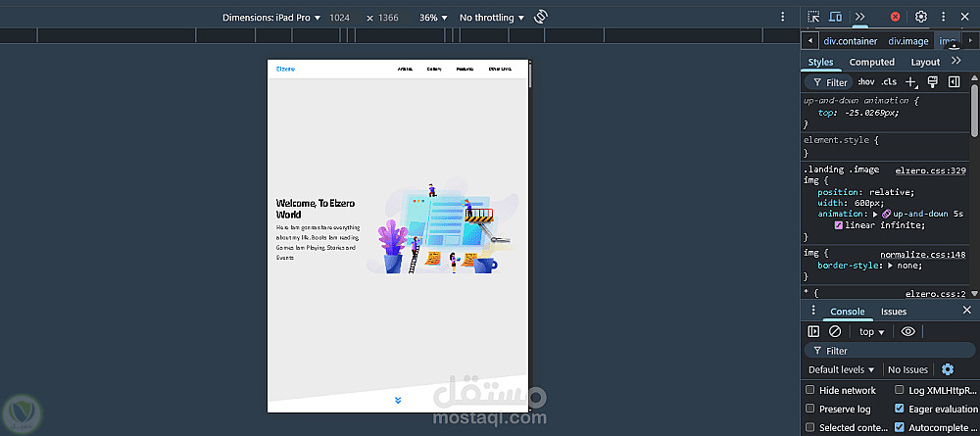Open the 36% zoom dropdown
The image size is (980, 436).
click(x=434, y=18)
